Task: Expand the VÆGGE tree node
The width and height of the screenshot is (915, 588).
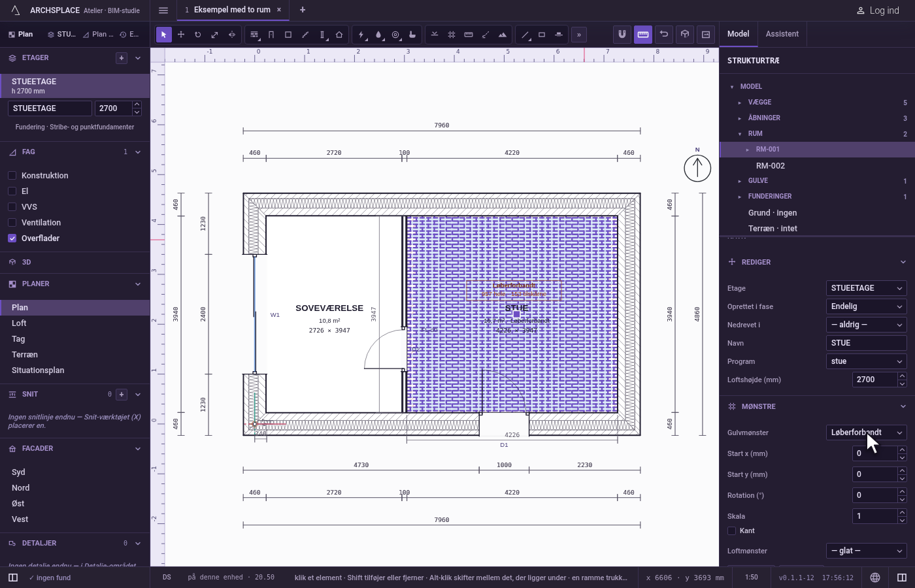Action: pyautogui.click(x=740, y=103)
